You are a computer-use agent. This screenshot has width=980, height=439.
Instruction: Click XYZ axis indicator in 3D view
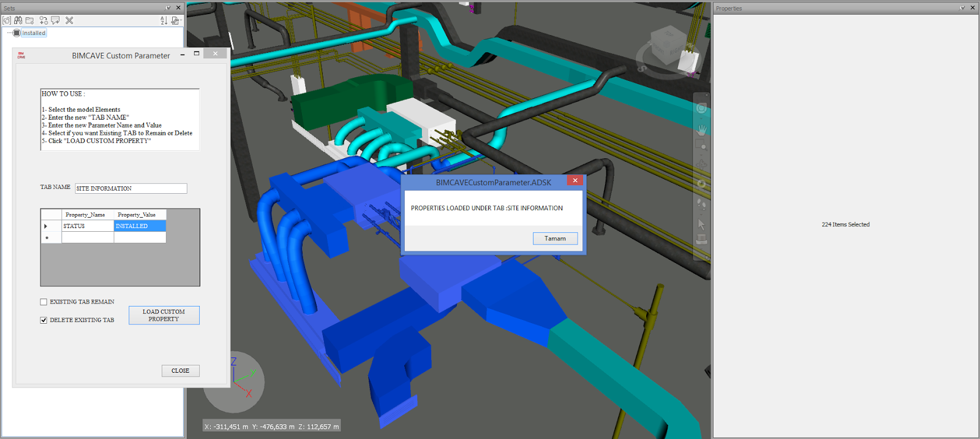tap(234, 381)
